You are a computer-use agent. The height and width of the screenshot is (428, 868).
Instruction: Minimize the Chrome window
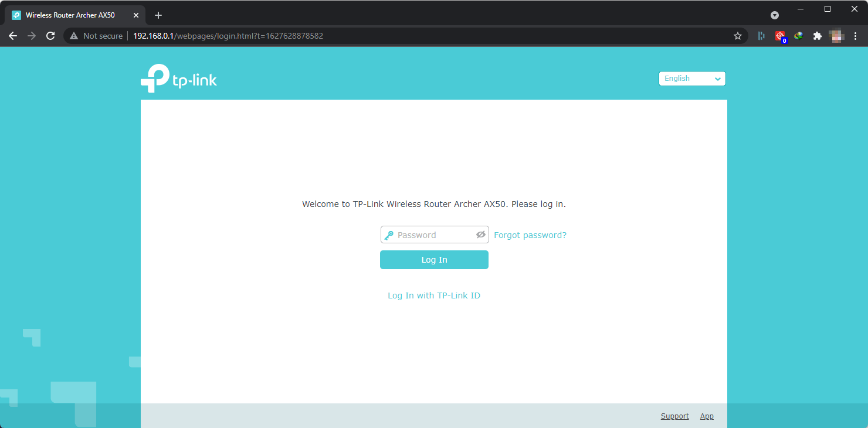[x=801, y=9]
